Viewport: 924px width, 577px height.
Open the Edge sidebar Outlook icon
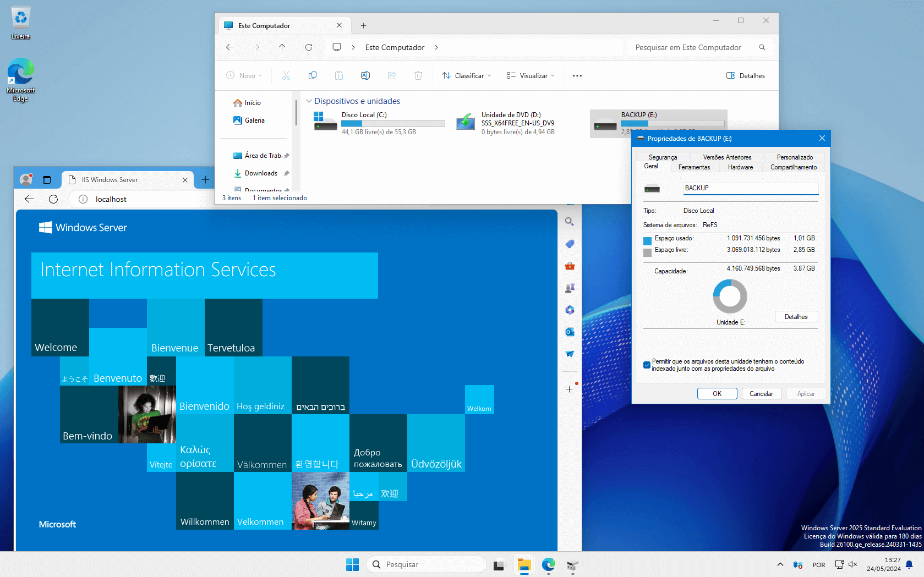tap(570, 332)
